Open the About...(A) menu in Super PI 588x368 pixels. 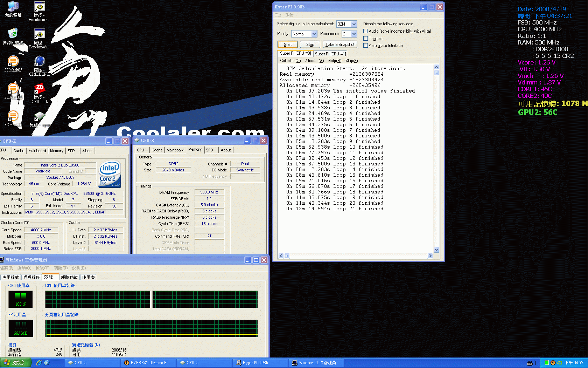coord(314,61)
